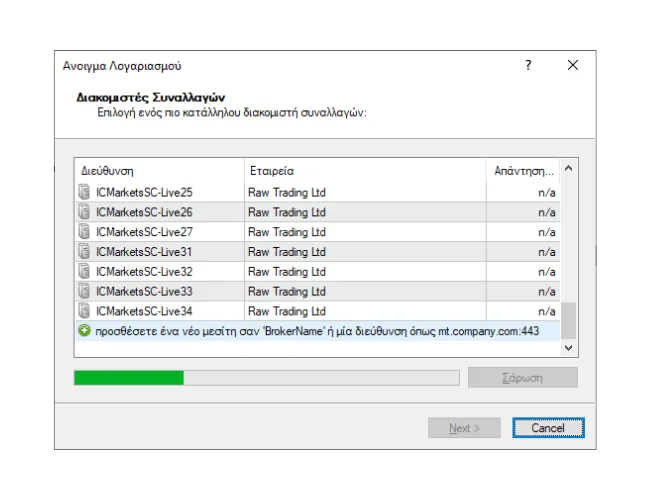The image size is (650, 500).
Task: Click server icon for ICMarketsSC-Live32
Action: [84, 272]
